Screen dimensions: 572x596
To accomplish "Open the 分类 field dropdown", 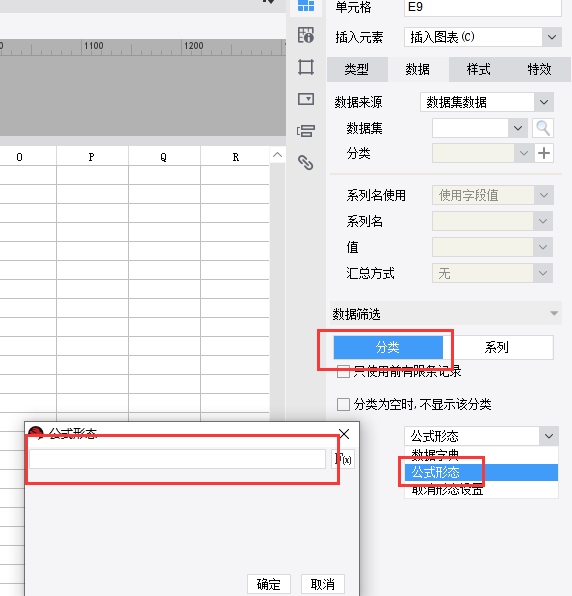I will (x=524, y=153).
